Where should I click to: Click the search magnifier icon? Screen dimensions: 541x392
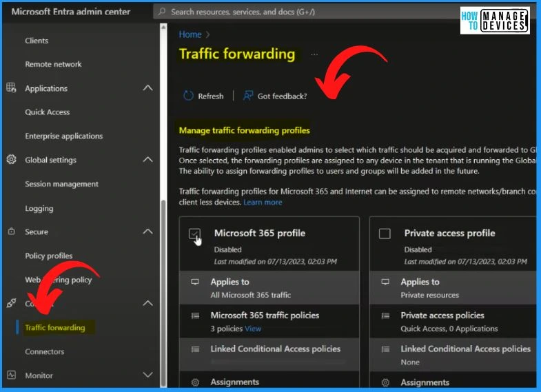[x=161, y=12]
